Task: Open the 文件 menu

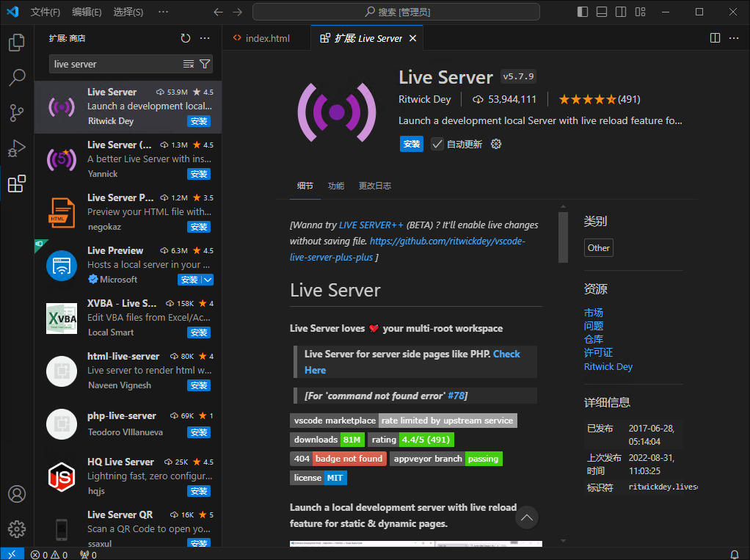Action: (45, 12)
